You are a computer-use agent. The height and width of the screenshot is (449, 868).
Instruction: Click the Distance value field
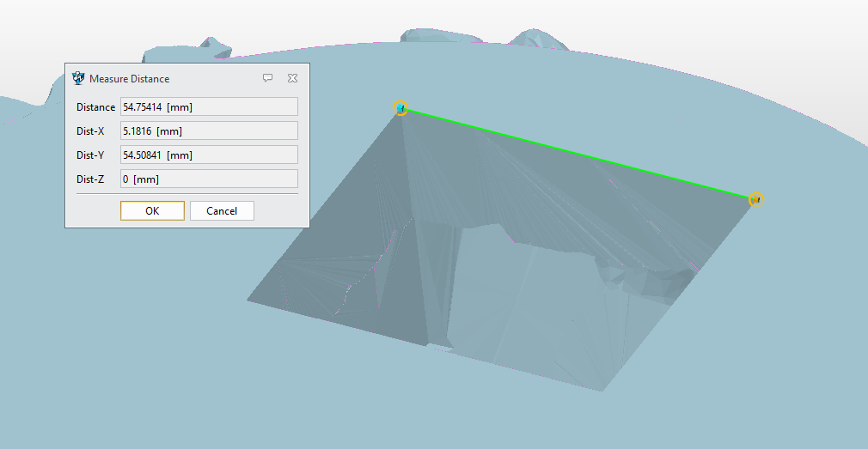pyautogui.click(x=209, y=107)
